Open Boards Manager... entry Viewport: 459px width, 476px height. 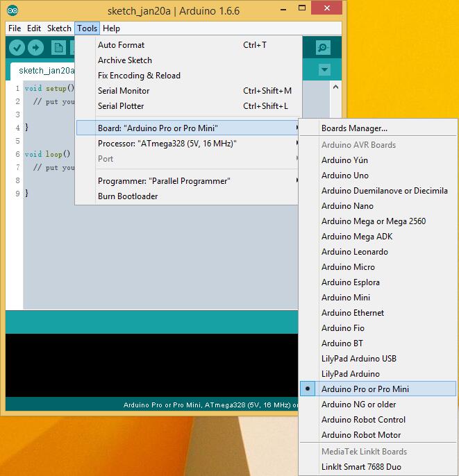(378, 128)
